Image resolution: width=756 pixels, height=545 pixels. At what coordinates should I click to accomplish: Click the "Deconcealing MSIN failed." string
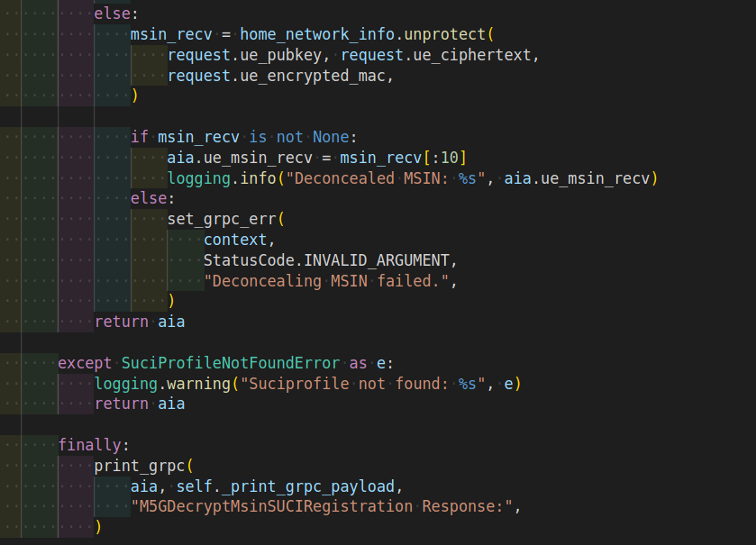[x=326, y=281]
